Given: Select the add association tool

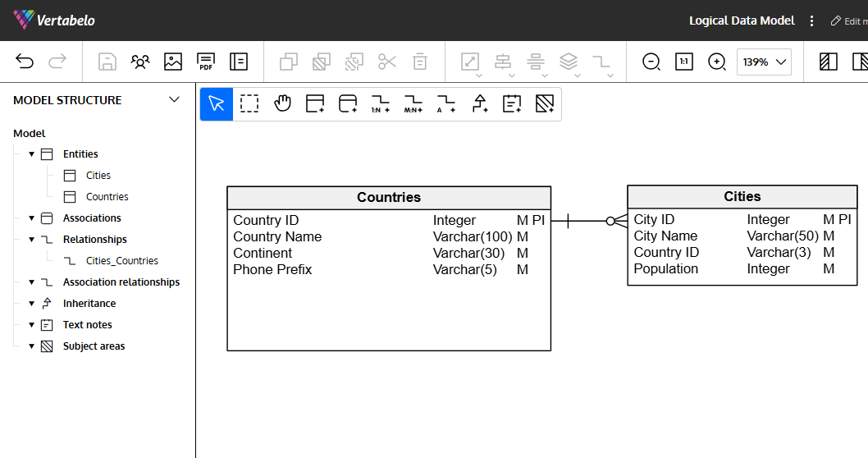Looking at the screenshot, I should point(348,103).
